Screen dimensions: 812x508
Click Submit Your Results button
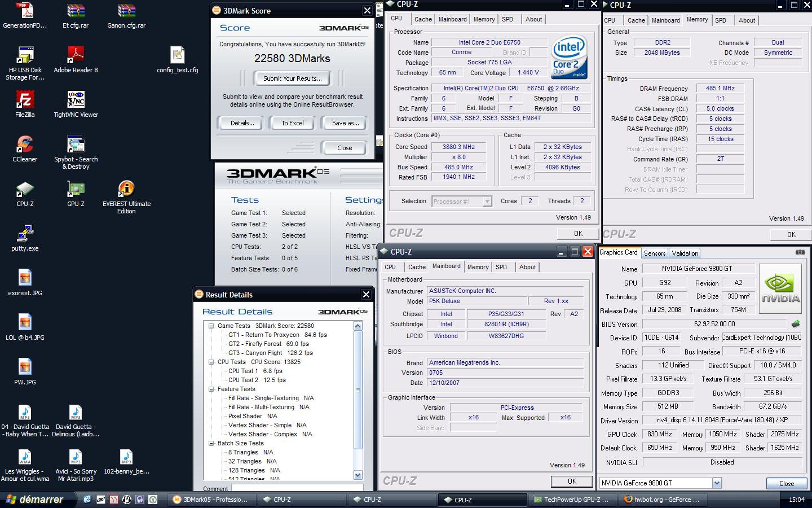293,78
